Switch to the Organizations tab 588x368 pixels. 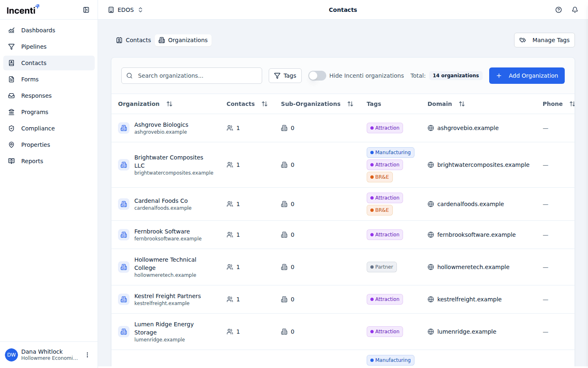pyautogui.click(x=183, y=40)
